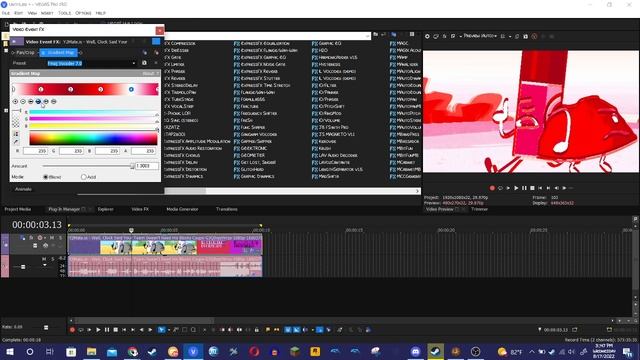
Task: Click the timeline playhead marker
Action: pyautogui.click(x=131, y=230)
